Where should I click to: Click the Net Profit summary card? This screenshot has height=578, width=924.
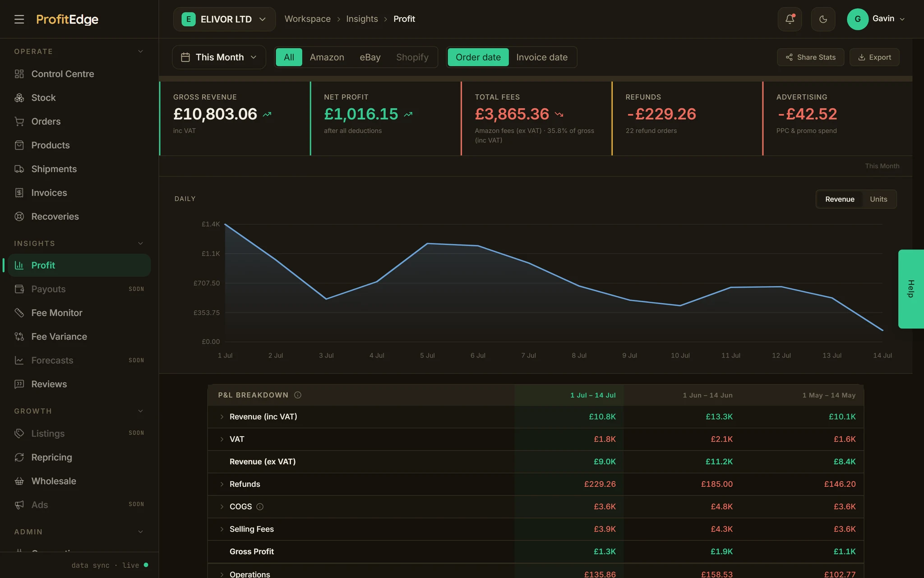coord(385,118)
